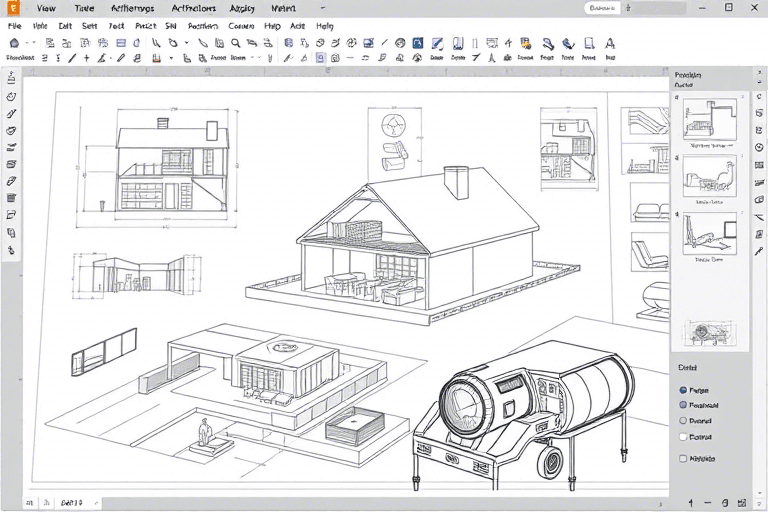This screenshot has height=512, width=768.
Task: Open the File menu
Action: [15, 26]
